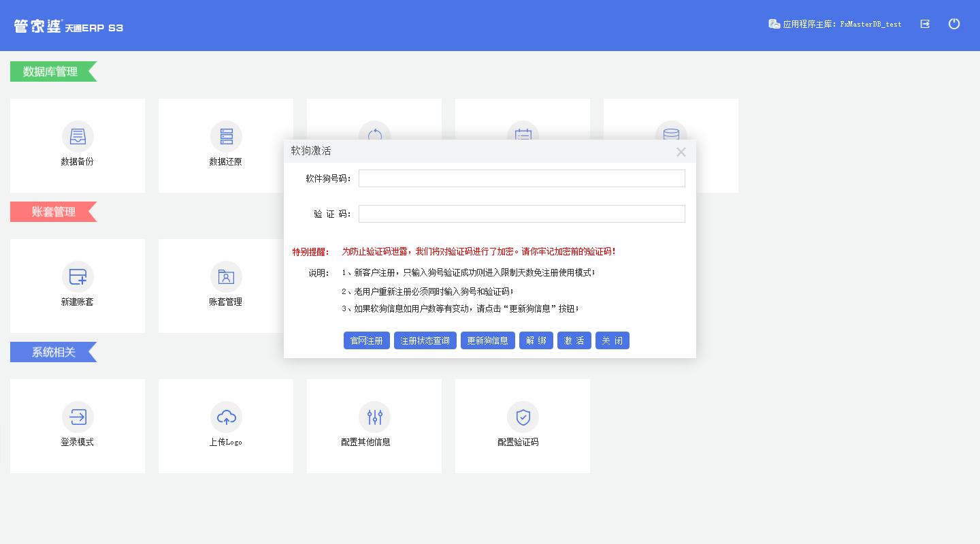Screen dimensions: 980x544
Task: Click instruction line 1 about 新客户注册
Action: tap(469, 272)
